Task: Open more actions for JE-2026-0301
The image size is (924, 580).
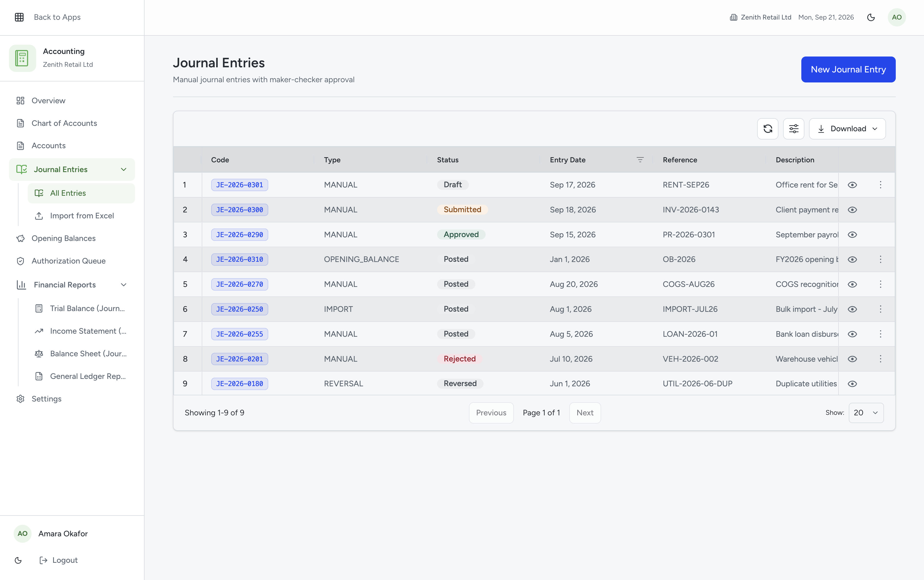Action: 880,185
